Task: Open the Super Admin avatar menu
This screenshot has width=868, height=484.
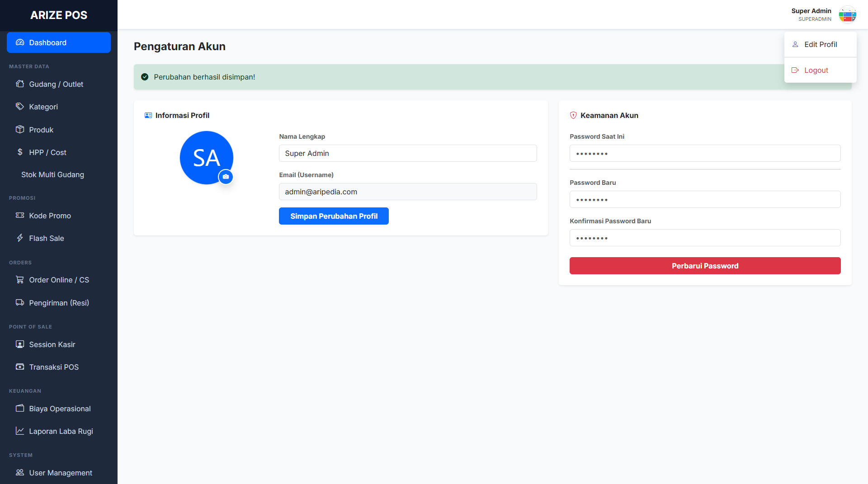Action: click(x=847, y=14)
